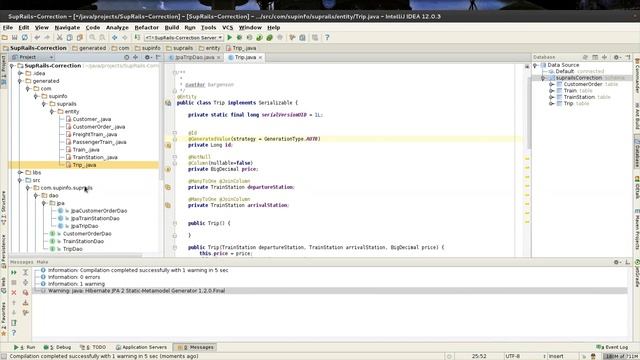This screenshot has height=360, width=640.
Task: Open the Refactor menu
Action: [x=147, y=27]
